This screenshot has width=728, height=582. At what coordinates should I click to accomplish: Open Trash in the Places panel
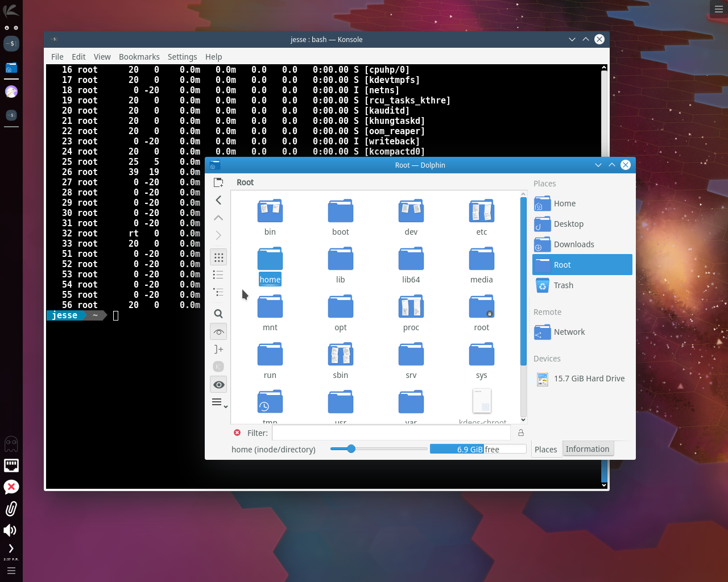pos(582,285)
